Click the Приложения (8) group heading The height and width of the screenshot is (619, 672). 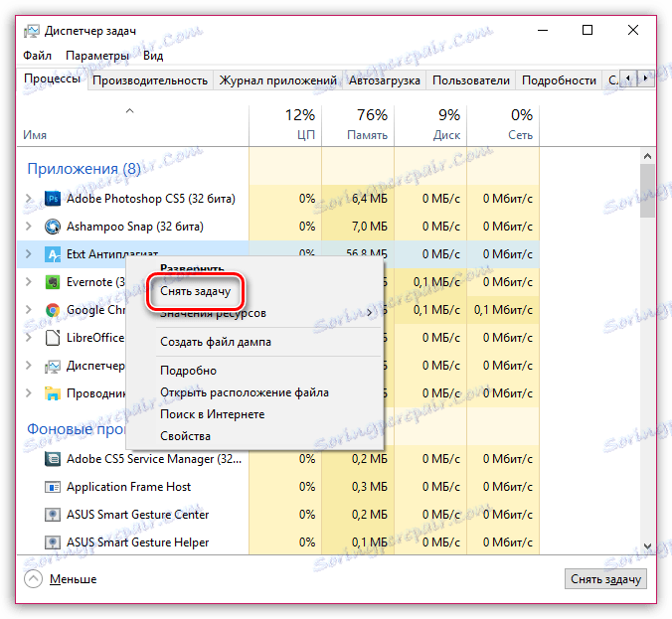[x=84, y=169]
